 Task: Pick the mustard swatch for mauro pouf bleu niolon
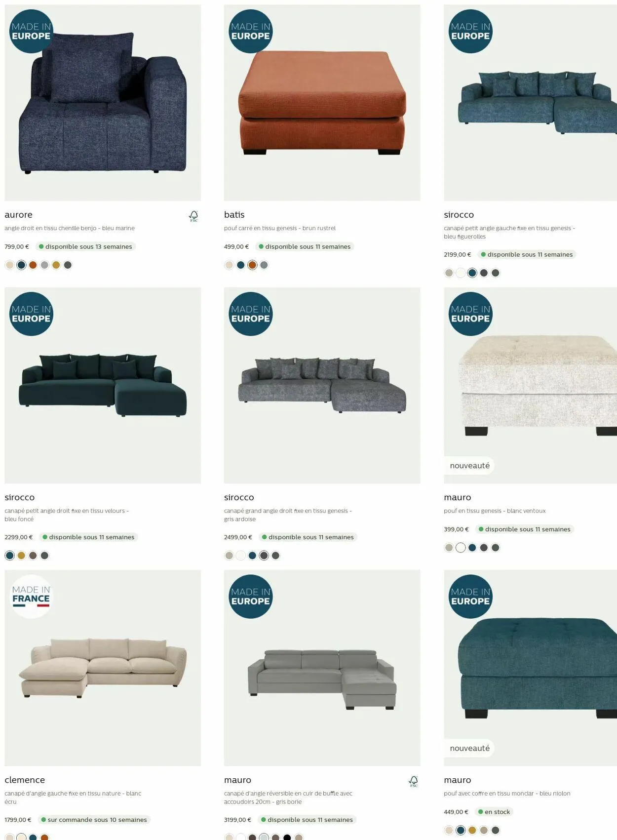[x=472, y=830]
